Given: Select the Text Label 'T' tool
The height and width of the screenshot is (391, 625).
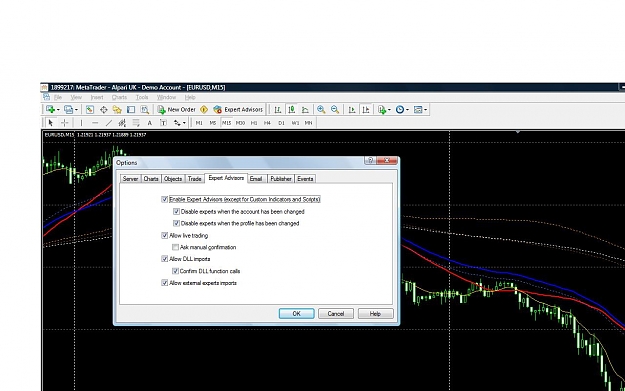Looking at the screenshot, I should tap(163, 123).
